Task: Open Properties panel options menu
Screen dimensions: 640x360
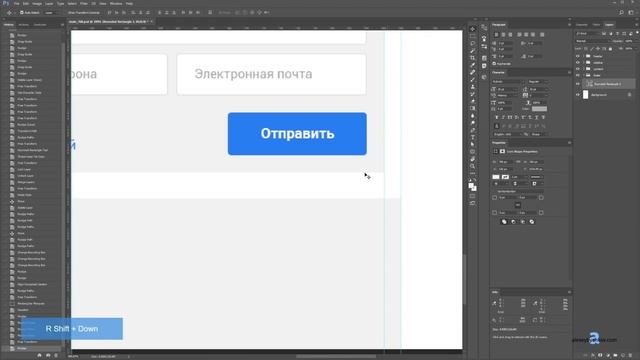Action: (569, 143)
